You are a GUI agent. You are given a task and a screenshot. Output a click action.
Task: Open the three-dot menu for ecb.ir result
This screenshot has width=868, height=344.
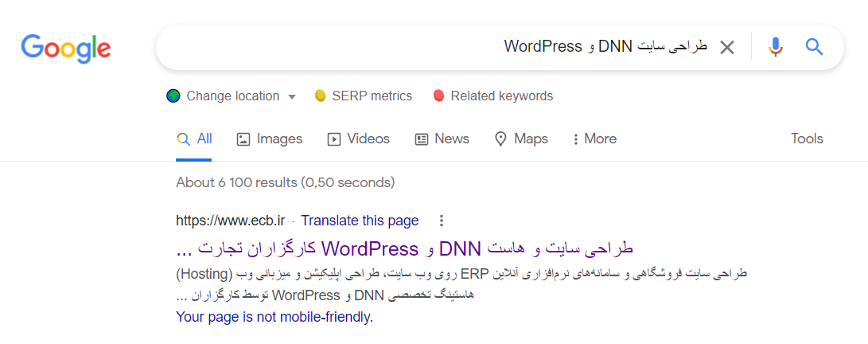coord(442,221)
